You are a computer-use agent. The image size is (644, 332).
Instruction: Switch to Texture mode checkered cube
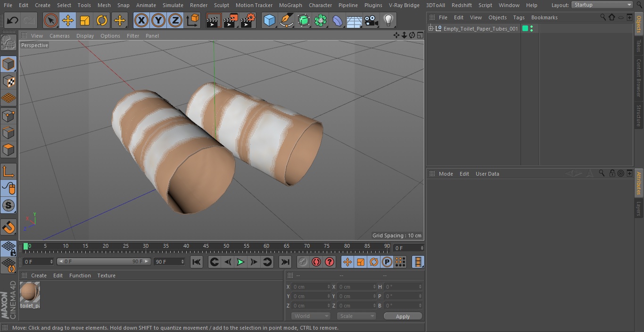click(x=8, y=81)
